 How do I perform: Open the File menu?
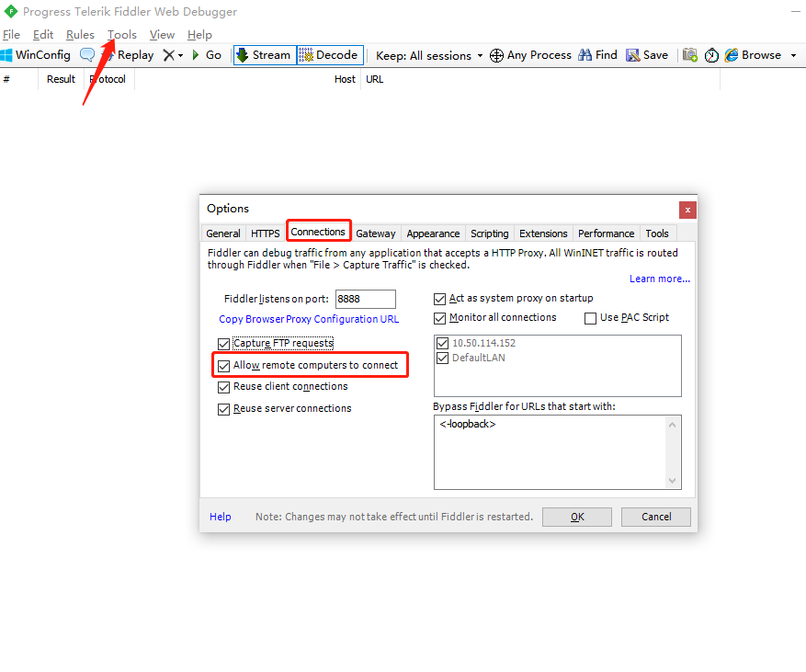(x=11, y=34)
